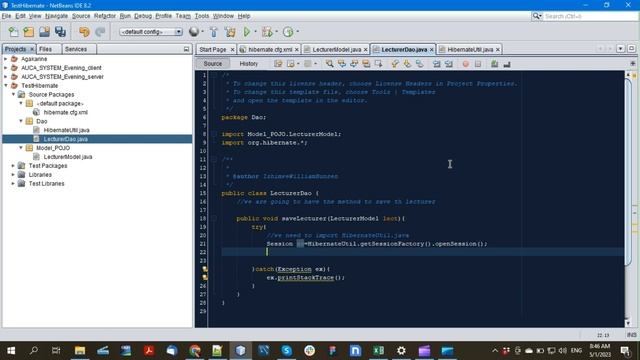Select hibernate.cfg.xml in project tree
The image size is (640, 360).
65,112
